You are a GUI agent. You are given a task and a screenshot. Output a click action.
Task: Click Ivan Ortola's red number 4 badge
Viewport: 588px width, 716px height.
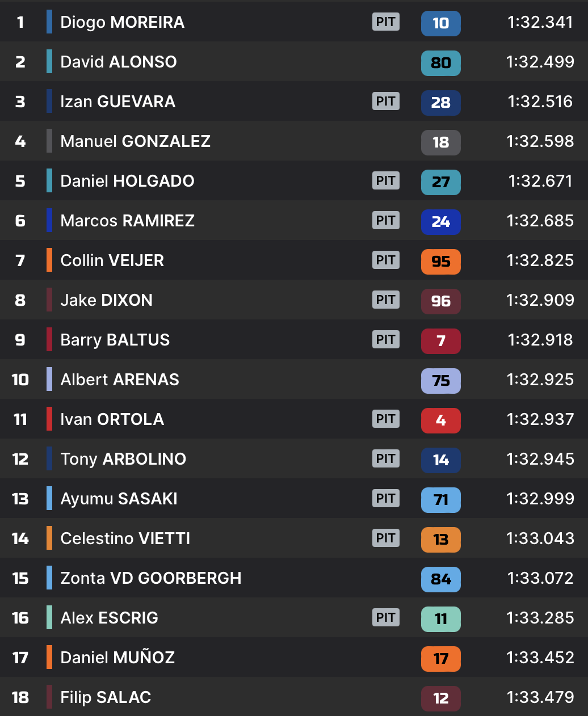click(440, 420)
